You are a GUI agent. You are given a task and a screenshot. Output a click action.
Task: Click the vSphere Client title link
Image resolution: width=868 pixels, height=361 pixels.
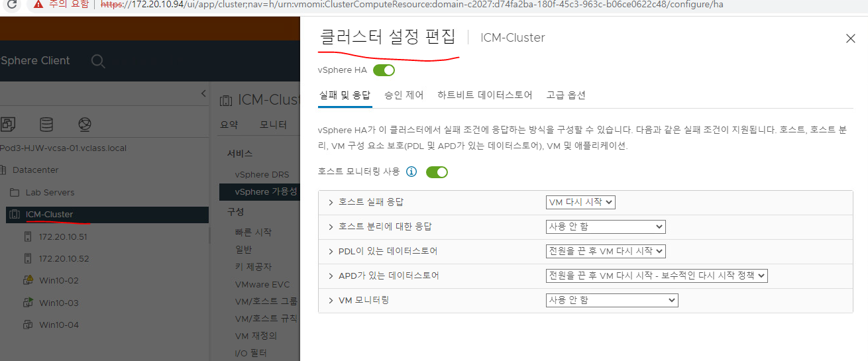coord(34,61)
